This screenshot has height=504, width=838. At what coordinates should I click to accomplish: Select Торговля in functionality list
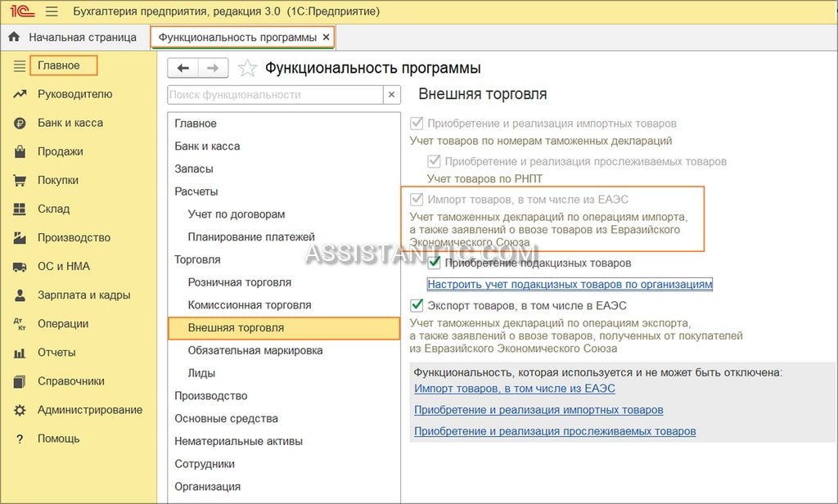tap(284, 259)
